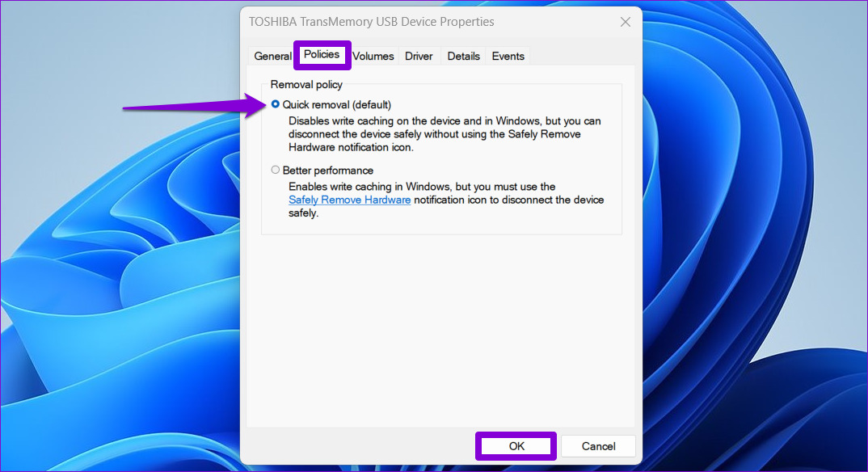
Task: Confirm changes with the OK button
Action: [x=515, y=445]
